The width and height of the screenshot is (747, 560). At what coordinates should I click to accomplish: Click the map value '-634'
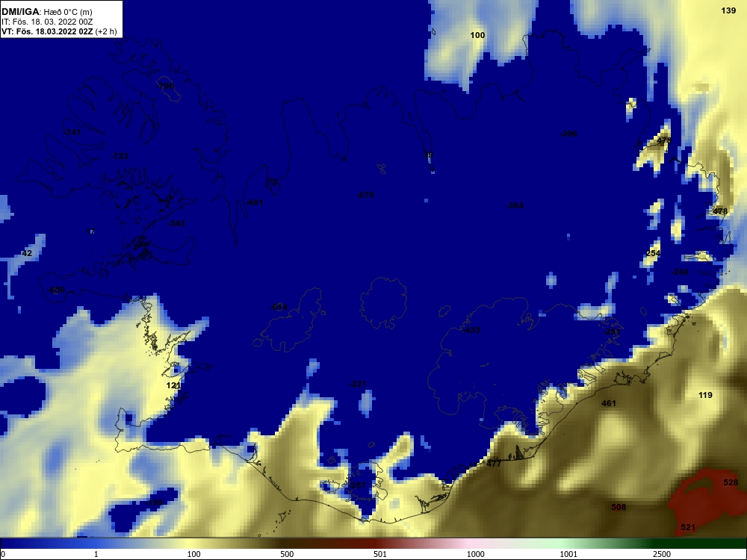(279, 308)
